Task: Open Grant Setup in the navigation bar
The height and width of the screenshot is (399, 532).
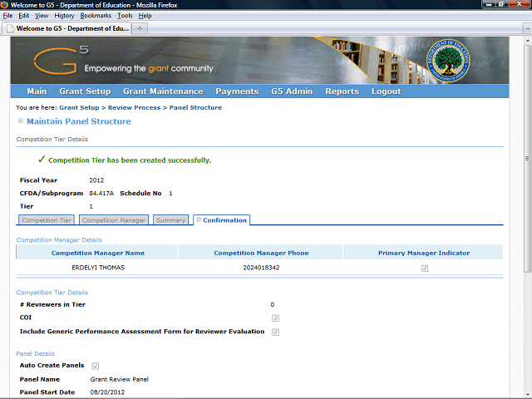Action: [85, 91]
